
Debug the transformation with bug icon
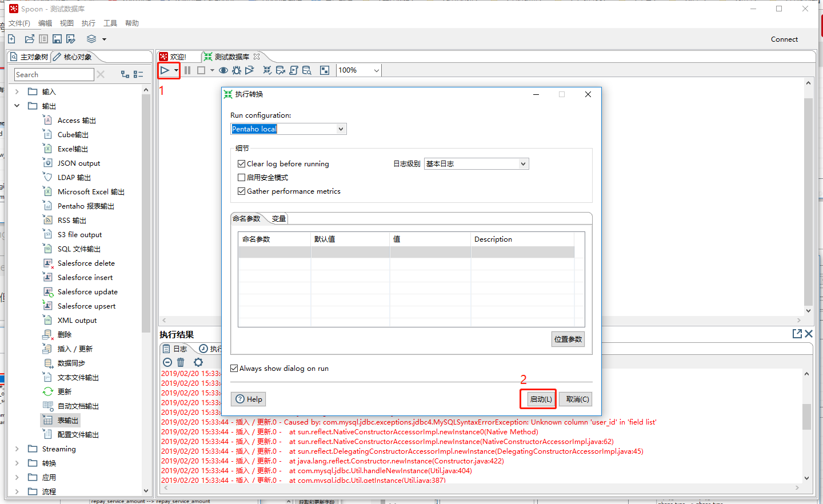pos(237,70)
